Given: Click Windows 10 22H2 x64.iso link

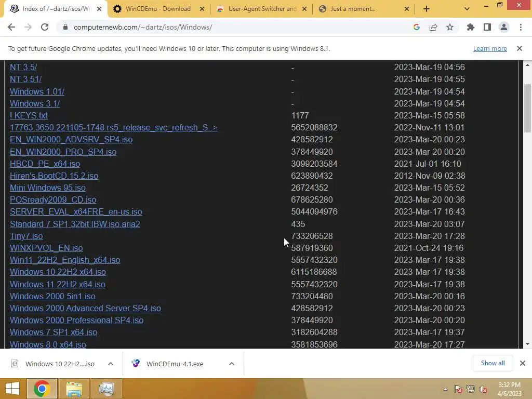Looking at the screenshot, I should (x=58, y=272).
